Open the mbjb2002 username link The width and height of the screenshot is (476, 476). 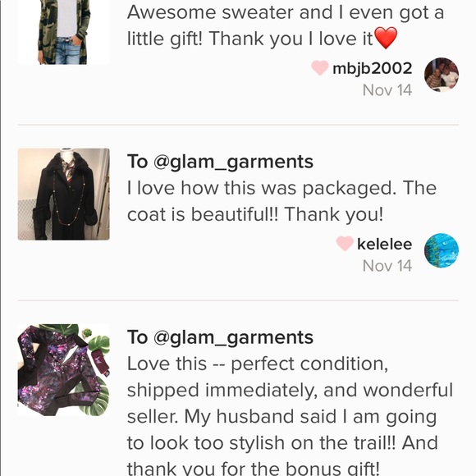(372, 69)
